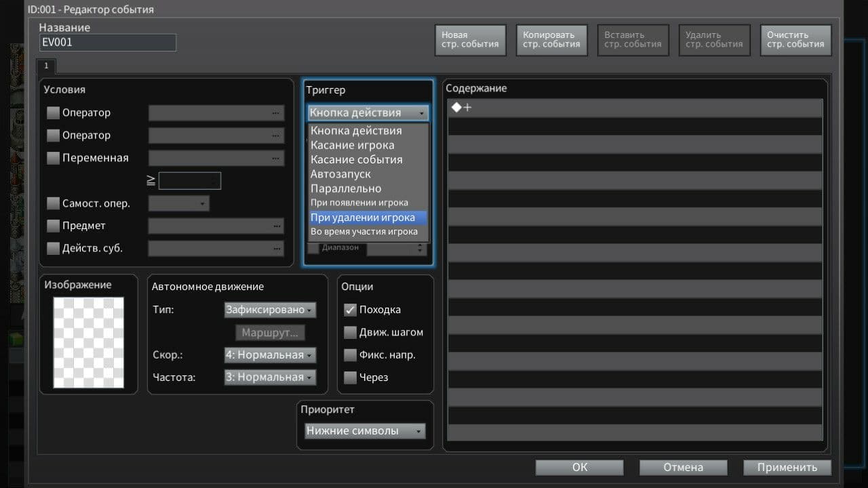This screenshot has height=488, width=868.
Task: Click the ellipsis button of the Действ. суб. field
Action: (275, 249)
